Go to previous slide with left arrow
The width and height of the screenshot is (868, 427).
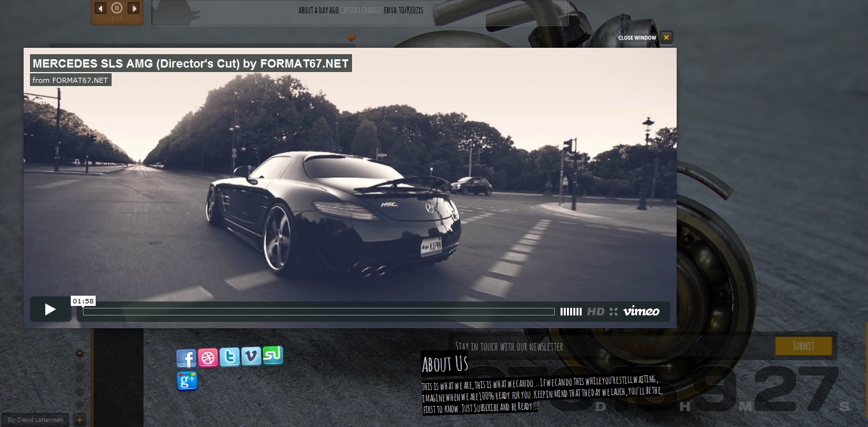tap(100, 8)
